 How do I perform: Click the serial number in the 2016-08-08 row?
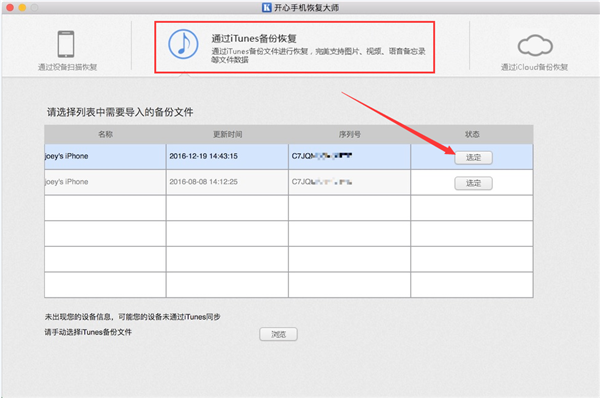322,182
